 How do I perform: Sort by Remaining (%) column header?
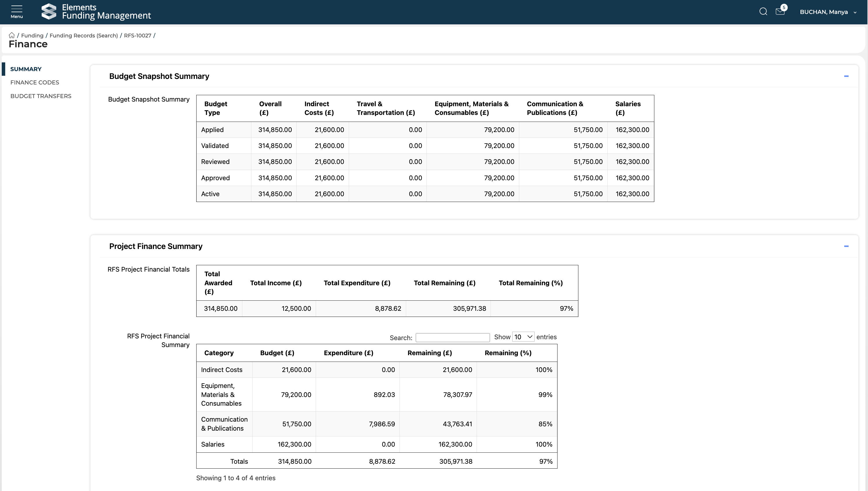[508, 353]
